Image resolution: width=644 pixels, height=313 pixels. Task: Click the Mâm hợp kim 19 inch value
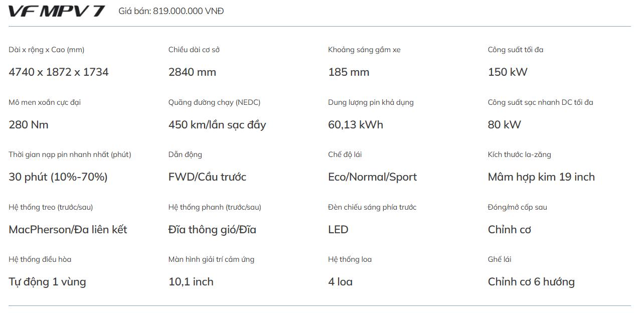[x=541, y=177]
